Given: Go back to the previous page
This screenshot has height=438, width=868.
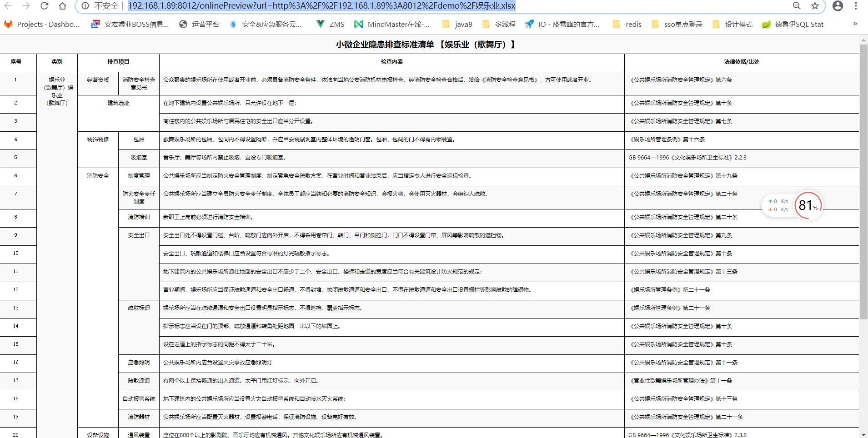Looking at the screenshot, I should pos(8,6).
